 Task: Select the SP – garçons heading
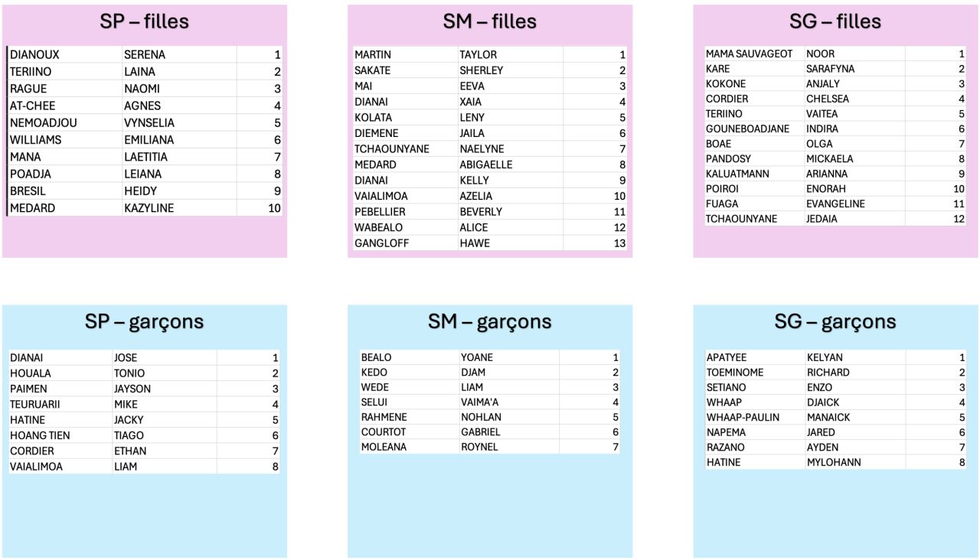144,321
